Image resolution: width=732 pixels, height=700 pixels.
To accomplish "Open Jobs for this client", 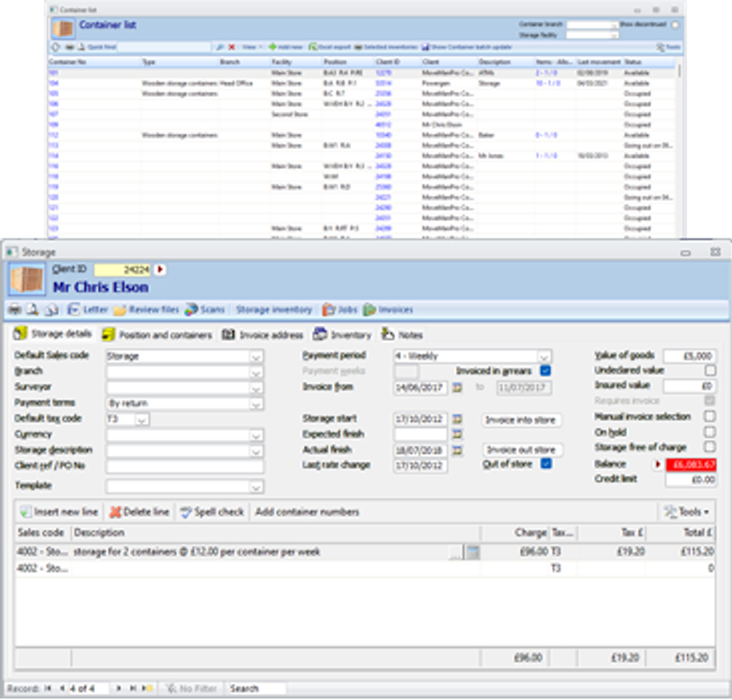I will (x=340, y=310).
